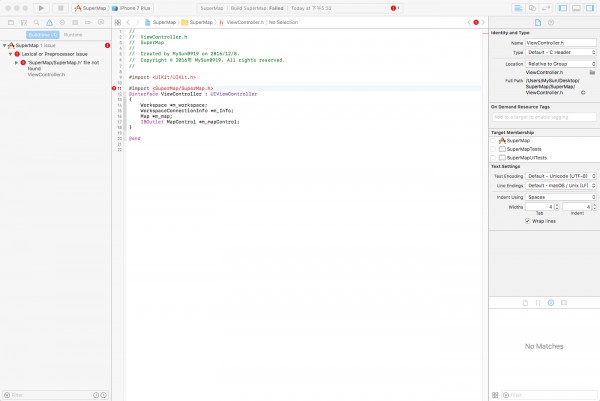
Task: Open the Breakpoint navigator
Action: click(88, 23)
